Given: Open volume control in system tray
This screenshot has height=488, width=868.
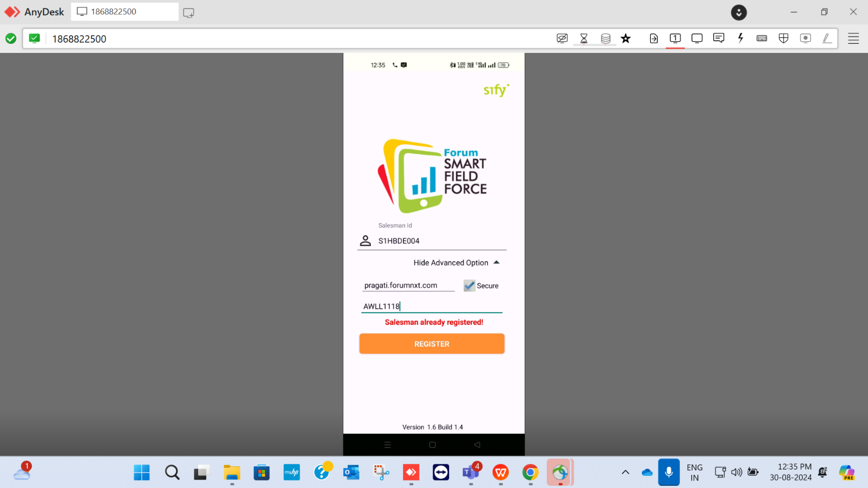Looking at the screenshot, I should [x=736, y=472].
